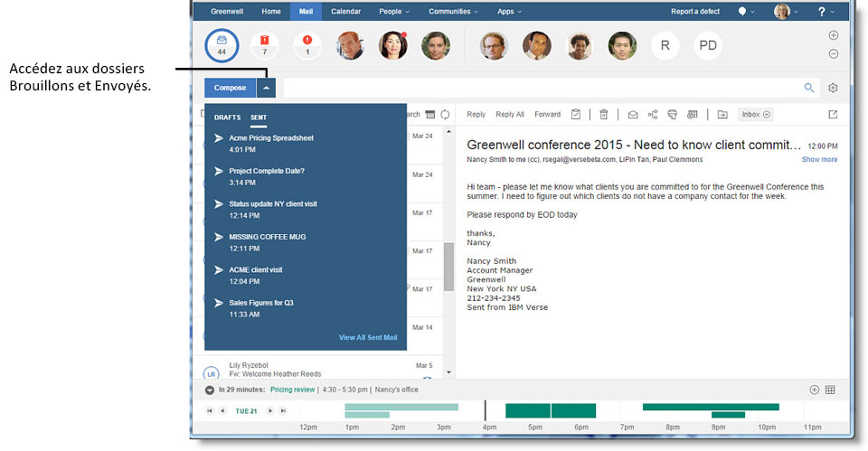This screenshot has width=868, height=451.
Task: Click the Greenwell brand link
Action: click(x=227, y=11)
